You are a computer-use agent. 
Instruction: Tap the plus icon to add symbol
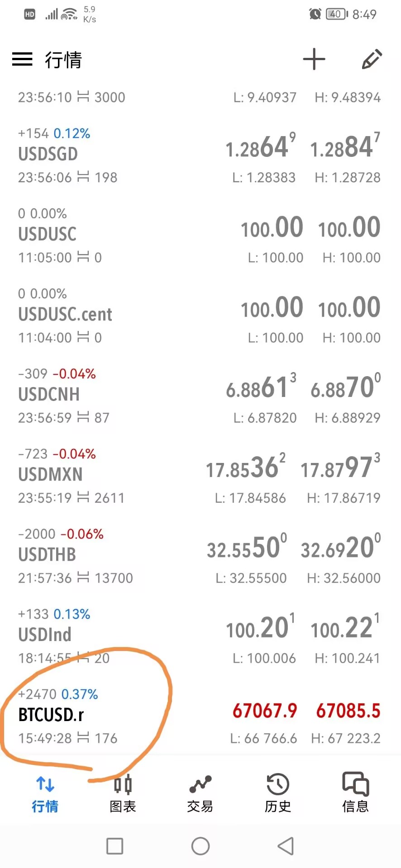[314, 59]
